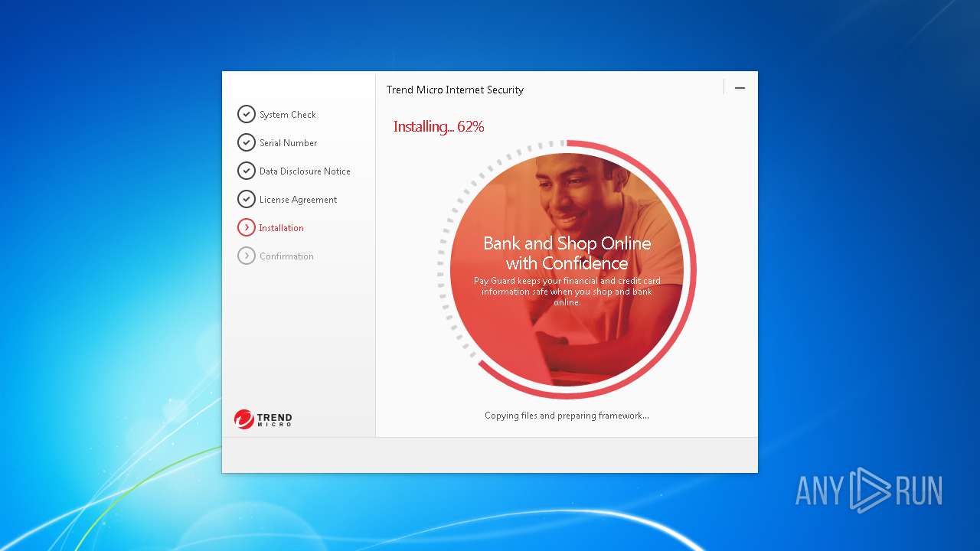Click the Data Disclosure Notice checkmark icon
Image resolution: width=980 pixels, height=551 pixels.
pos(246,171)
